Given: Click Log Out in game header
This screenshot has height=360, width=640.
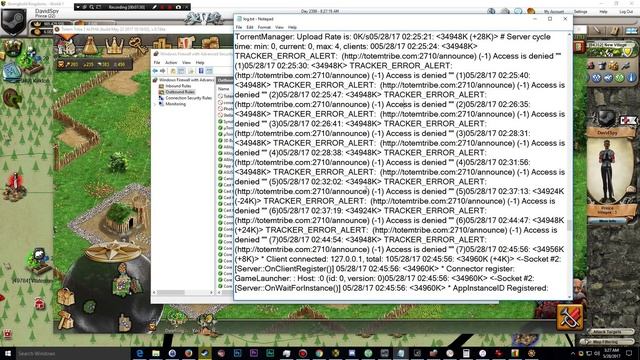Looking at the screenshot, I should 626,12.
